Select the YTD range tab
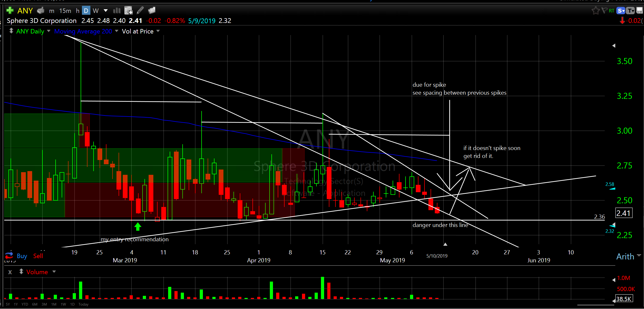644x309 pixels. 25,304
